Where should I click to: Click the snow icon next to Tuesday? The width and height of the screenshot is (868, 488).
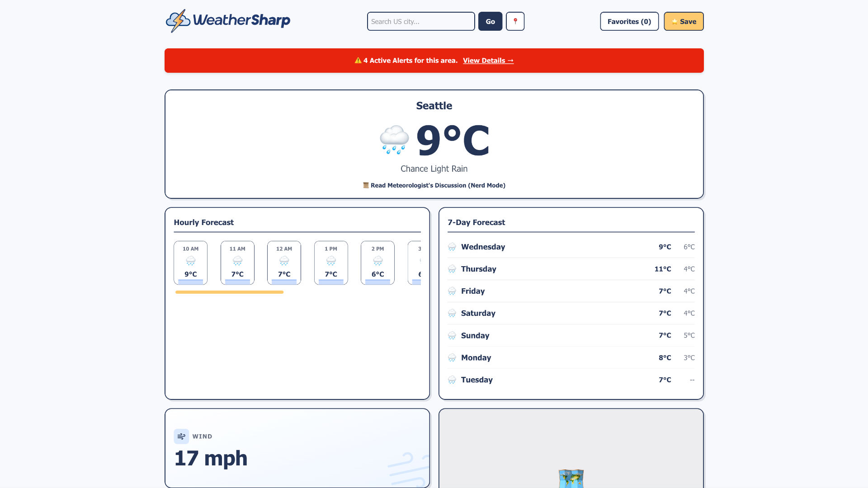click(x=452, y=380)
